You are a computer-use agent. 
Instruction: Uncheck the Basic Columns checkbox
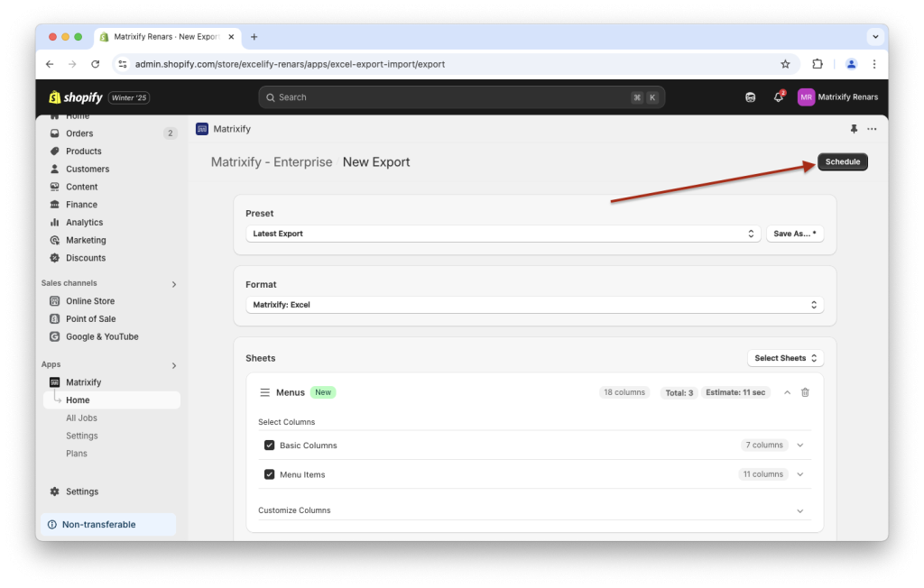[269, 445]
